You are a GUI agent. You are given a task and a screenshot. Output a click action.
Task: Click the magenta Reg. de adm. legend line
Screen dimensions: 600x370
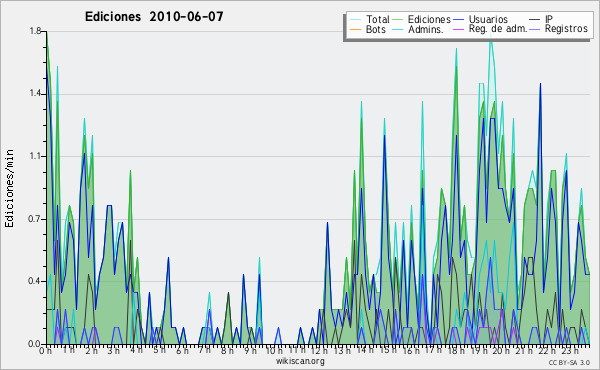coord(458,29)
